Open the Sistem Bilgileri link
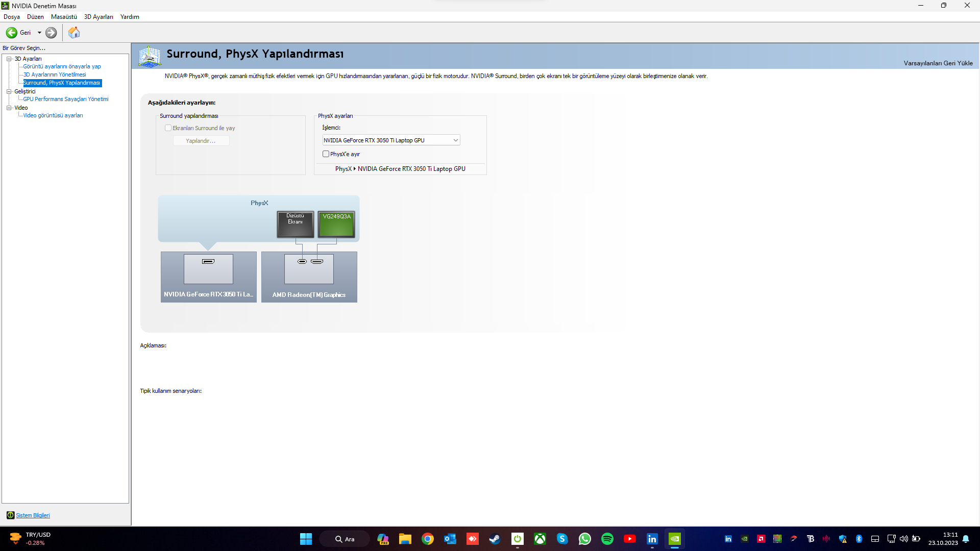980x551 pixels. point(33,515)
